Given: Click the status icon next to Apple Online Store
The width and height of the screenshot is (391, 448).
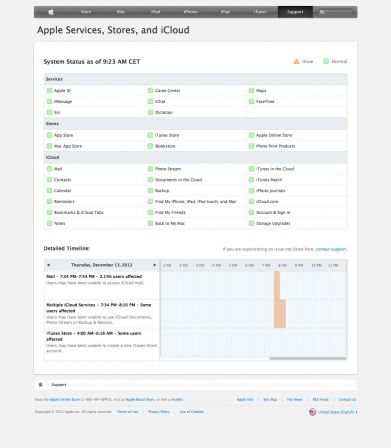Looking at the screenshot, I should coord(251,135).
